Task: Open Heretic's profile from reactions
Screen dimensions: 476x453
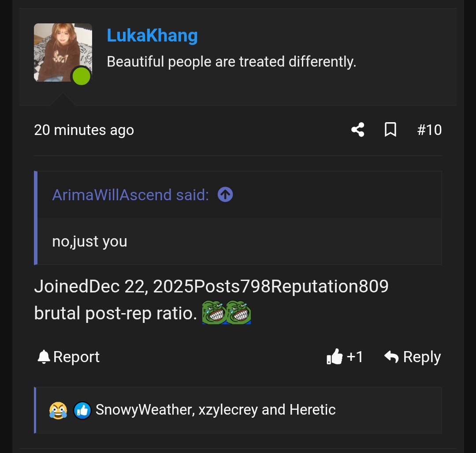Action: pos(312,410)
